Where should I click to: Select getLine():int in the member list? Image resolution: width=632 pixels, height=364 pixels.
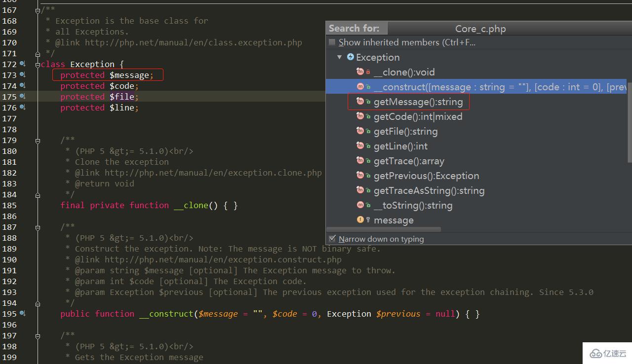[401, 146]
